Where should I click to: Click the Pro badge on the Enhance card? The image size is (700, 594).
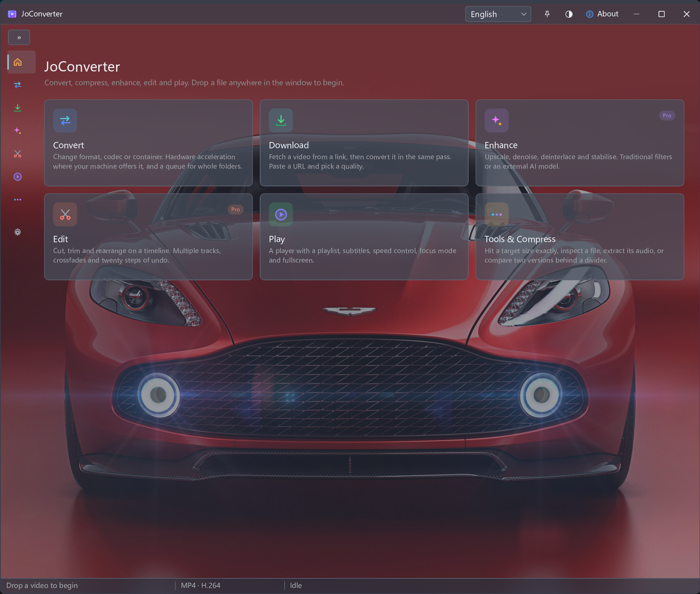point(667,116)
